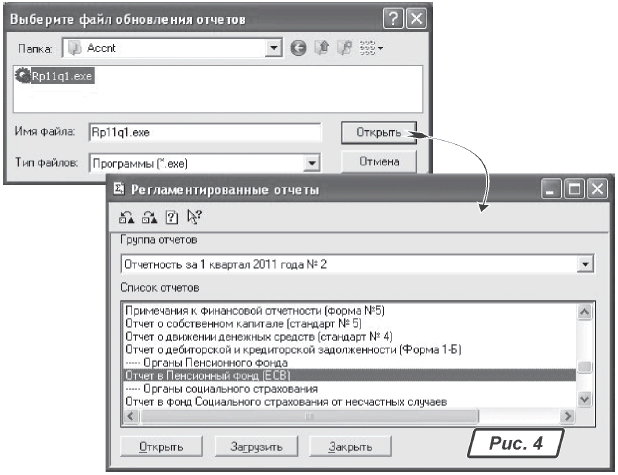This screenshot has width=618, height=475.
Task: Click the Back navigation arrow icon
Action: pyautogui.click(x=298, y=47)
